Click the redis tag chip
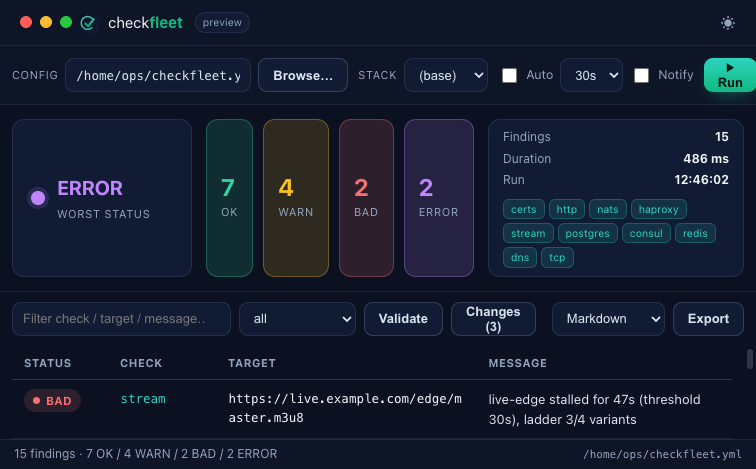 click(695, 233)
